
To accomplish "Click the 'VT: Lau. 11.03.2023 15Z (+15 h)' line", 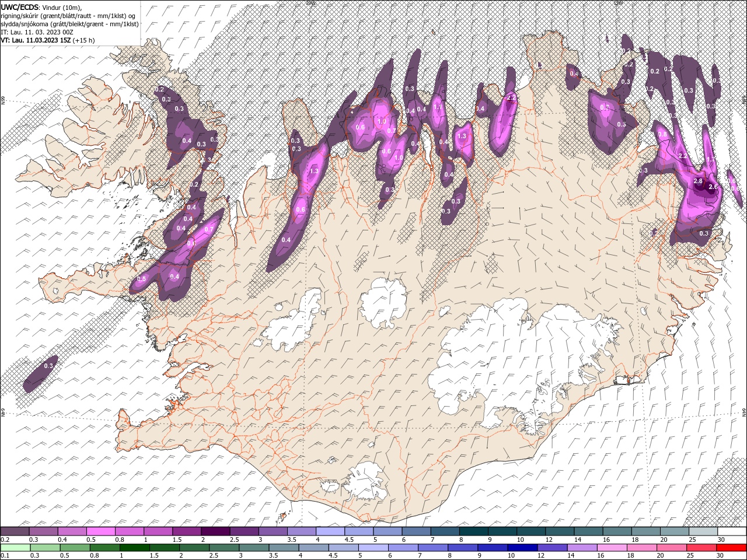I will point(48,41).
